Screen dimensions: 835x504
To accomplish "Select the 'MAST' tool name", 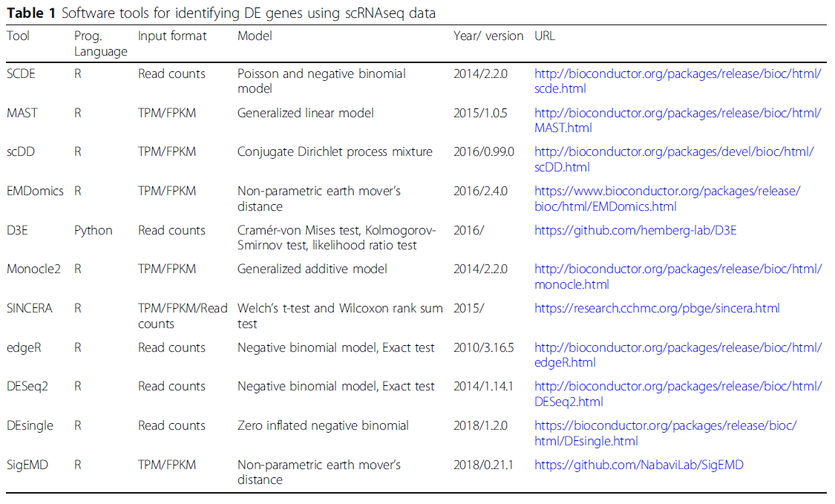I will pos(22,113).
